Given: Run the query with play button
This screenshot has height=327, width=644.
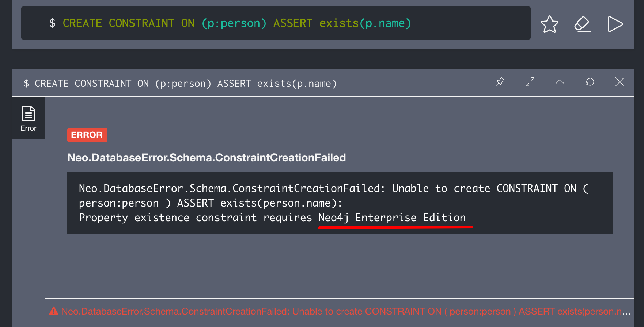Looking at the screenshot, I should pyautogui.click(x=615, y=24).
